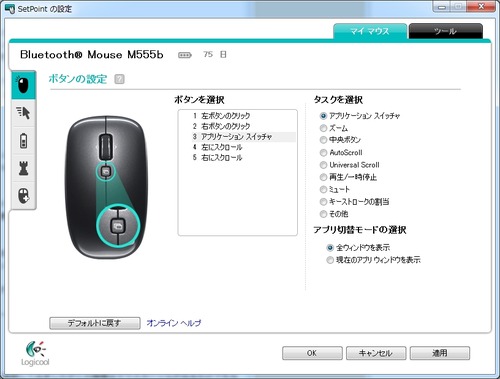Switch to the ツール tab

point(445,31)
